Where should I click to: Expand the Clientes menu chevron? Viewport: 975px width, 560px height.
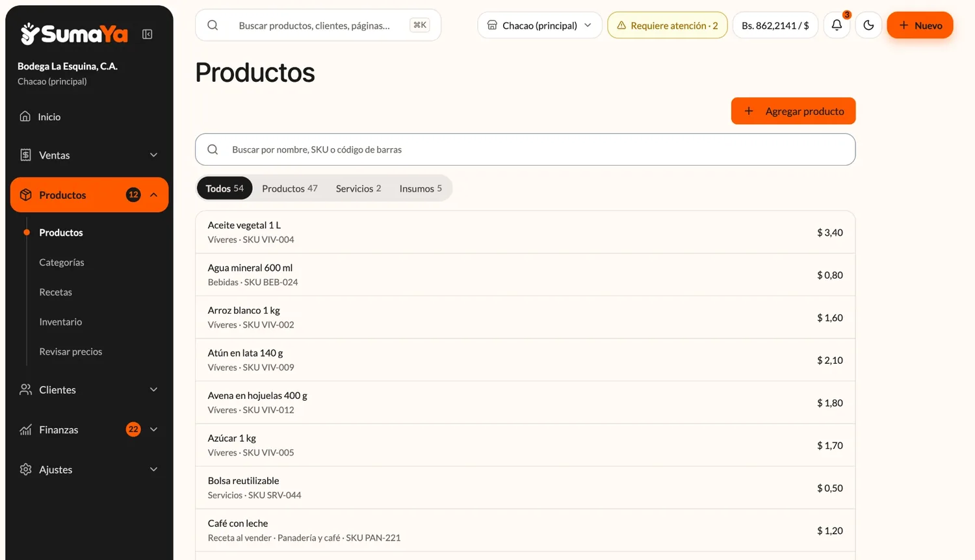(x=153, y=390)
